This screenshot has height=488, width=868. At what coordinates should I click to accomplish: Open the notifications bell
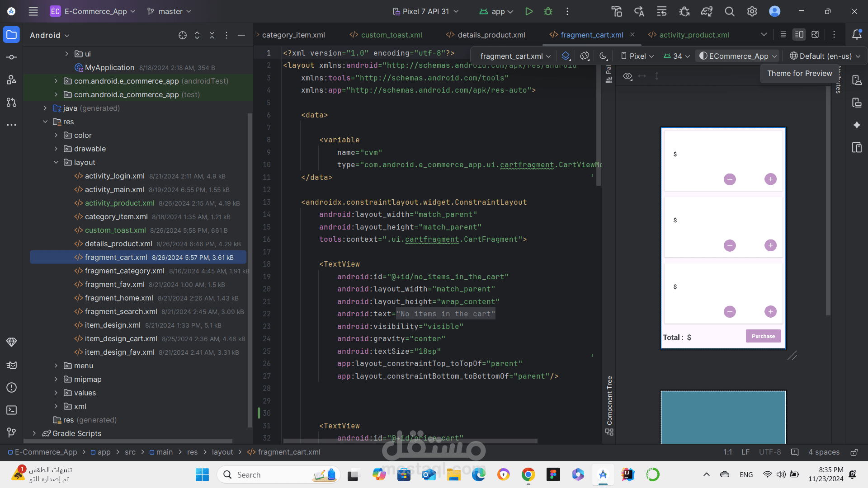(x=857, y=35)
